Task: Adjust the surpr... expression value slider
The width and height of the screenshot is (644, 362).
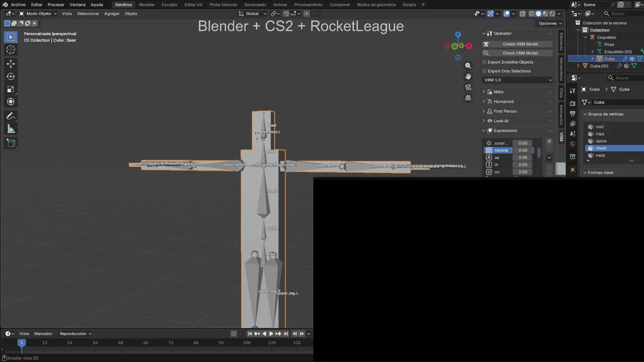Action: coord(523,143)
